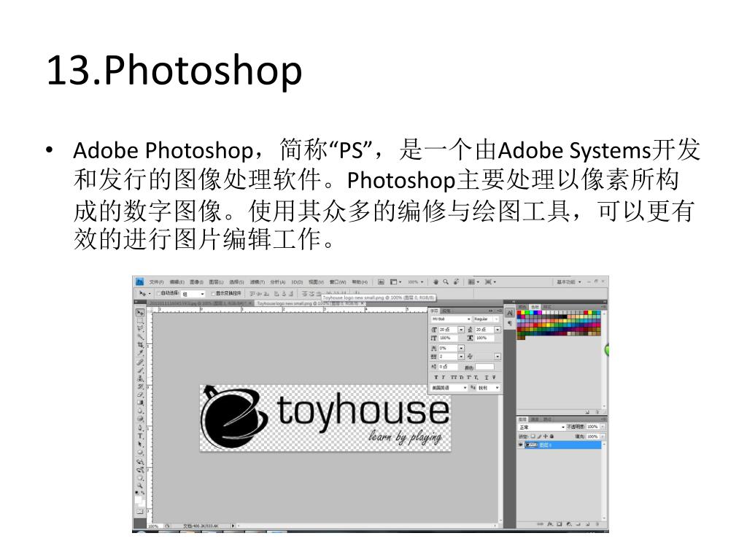Open the anti-aliasing 锐利 dropdown
747x560 pixels.
pyautogui.click(x=488, y=388)
